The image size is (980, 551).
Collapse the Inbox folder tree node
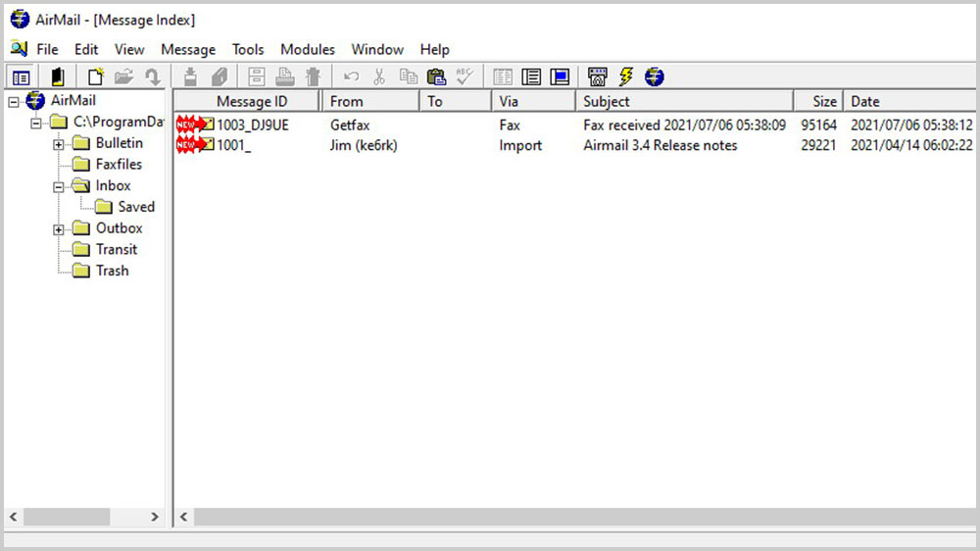[59, 186]
